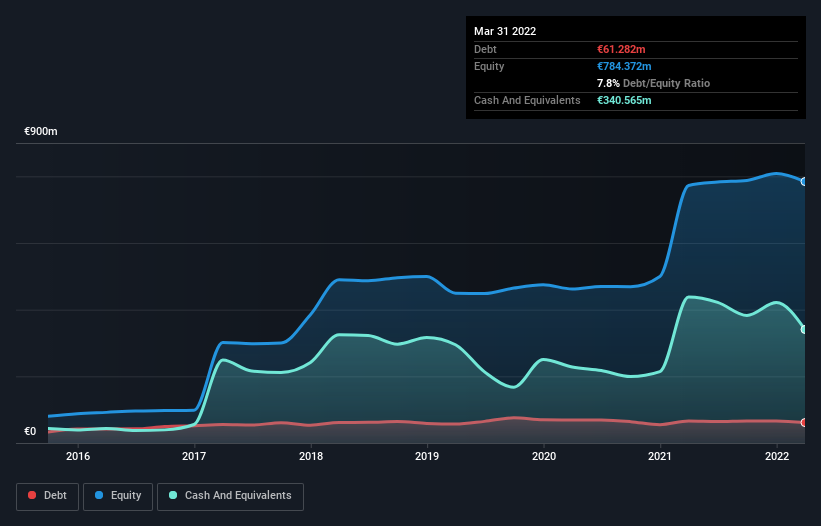
Task: Click the 2022 axis label
Action: click(x=777, y=456)
